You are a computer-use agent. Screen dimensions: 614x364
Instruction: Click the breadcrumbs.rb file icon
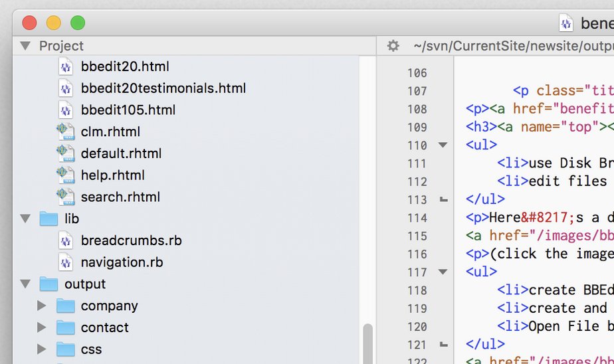65,240
